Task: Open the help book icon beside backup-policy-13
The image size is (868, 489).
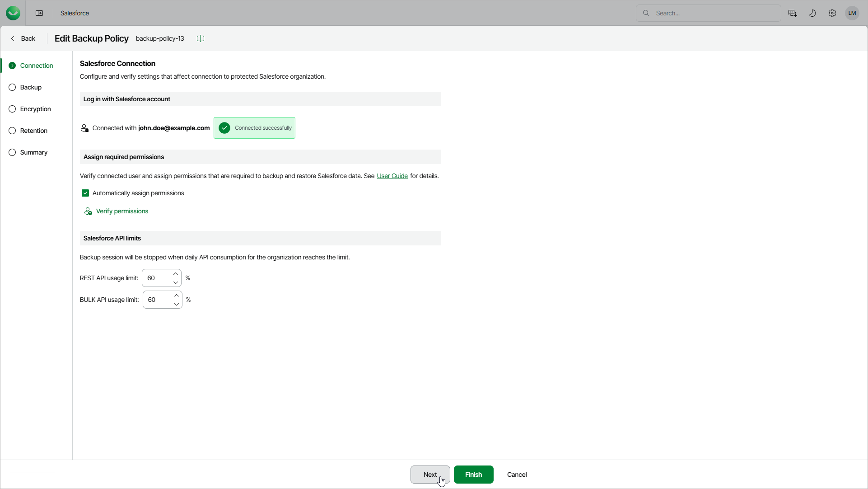Action: coord(201,38)
